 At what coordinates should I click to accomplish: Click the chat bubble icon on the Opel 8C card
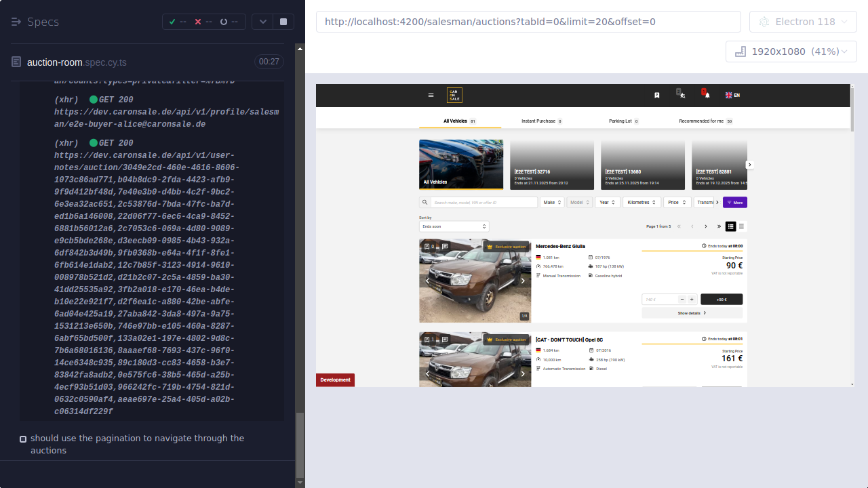(444, 340)
